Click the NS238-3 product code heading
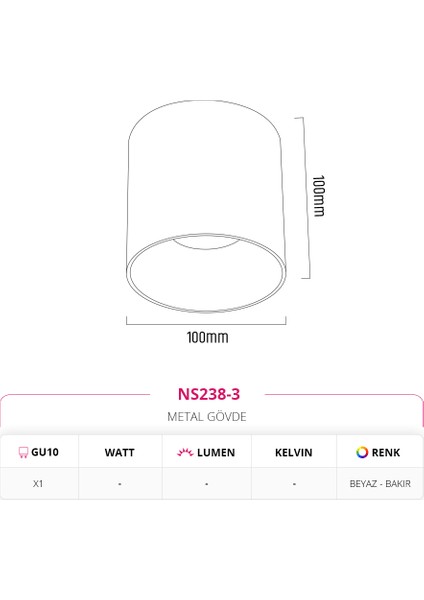 click(x=209, y=394)
